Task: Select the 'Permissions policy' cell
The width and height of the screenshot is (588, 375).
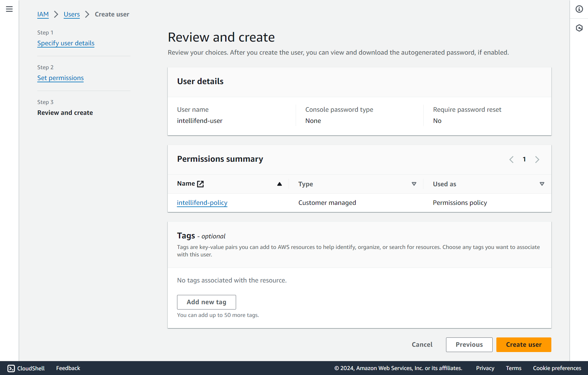Action: pyautogui.click(x=460, y=203)
